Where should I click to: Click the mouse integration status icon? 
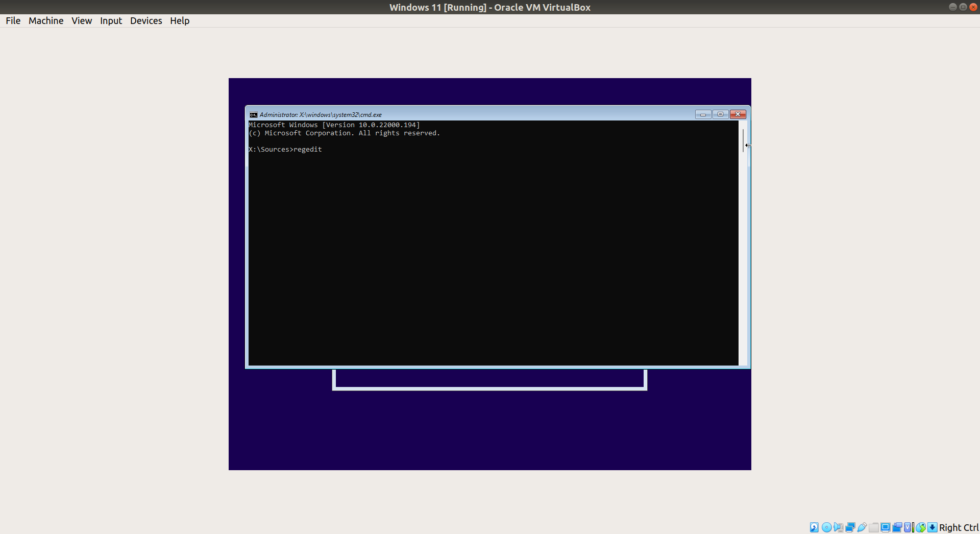pos(921,527)
